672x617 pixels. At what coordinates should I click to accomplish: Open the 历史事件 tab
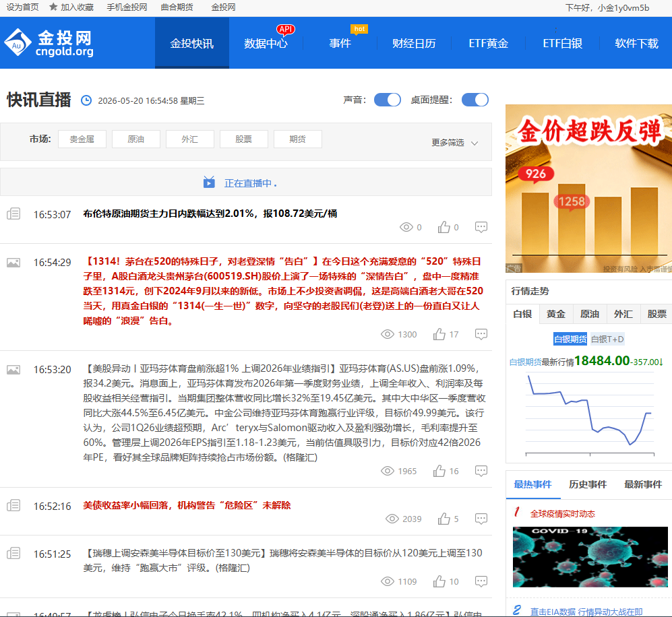[x=588, y=484]
